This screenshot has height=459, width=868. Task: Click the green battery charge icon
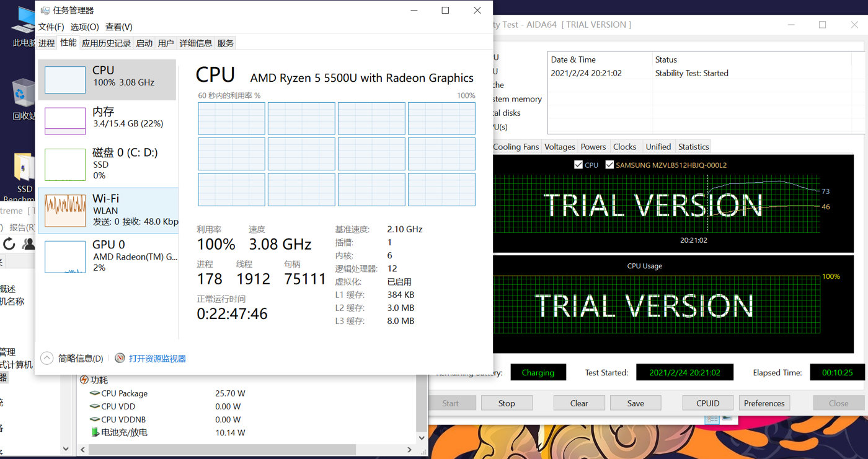pyautogui.click(x=95, y=432)
